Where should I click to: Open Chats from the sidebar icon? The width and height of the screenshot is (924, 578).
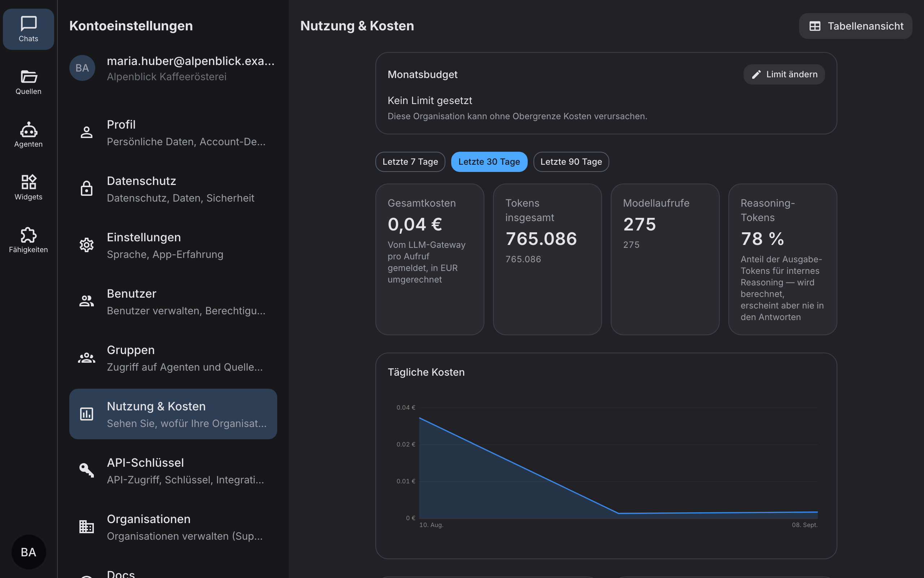(28, 29)
